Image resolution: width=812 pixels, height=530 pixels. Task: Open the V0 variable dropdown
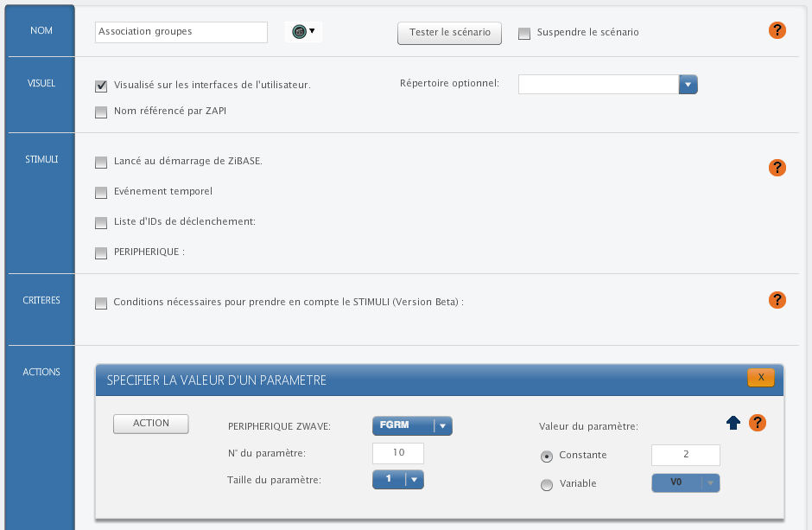tap(685, 483)
